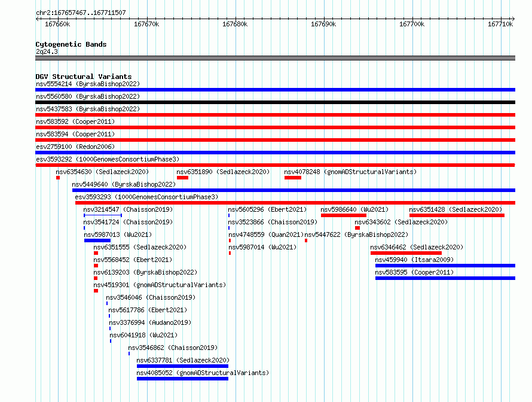532x402 pixels.
Task: Select the blue bar under nsv6337781
Action: click(182, 366)
